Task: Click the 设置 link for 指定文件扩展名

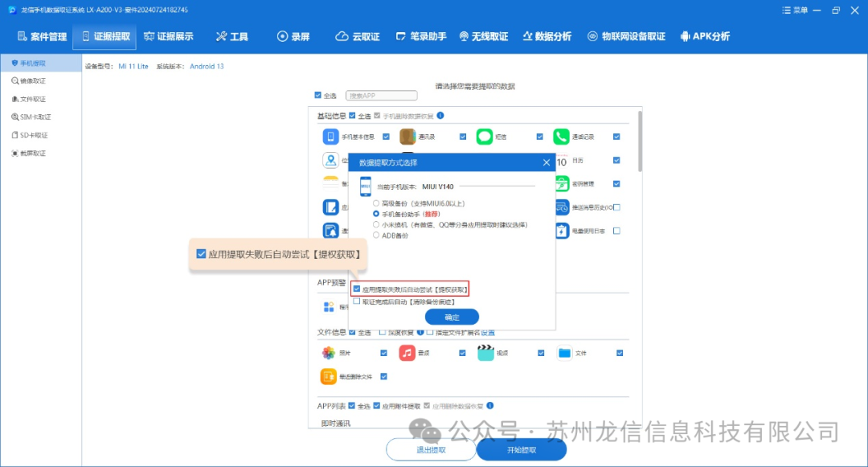Action: [488, 333]
